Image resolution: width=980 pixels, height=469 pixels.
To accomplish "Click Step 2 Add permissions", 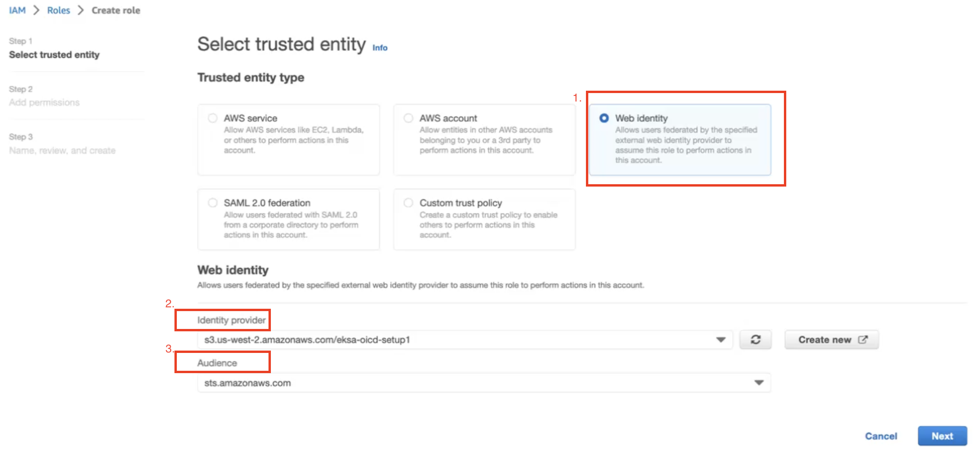I will pyautogui.click(x=44, y=102).
